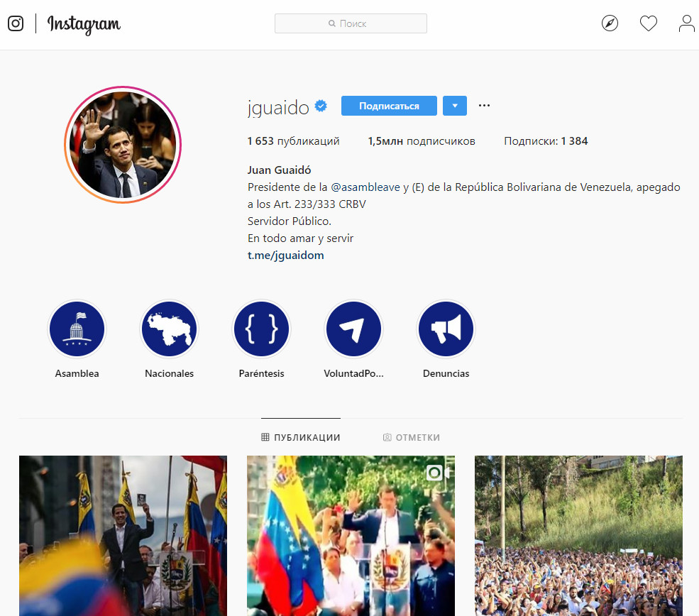Screen dimensions: 699x616
Task: Open the jguaido profile picture story
Action: click(123, 144)
